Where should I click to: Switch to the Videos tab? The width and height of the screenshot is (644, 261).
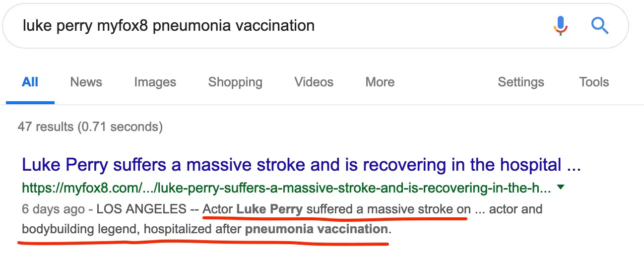pos(314,82)
